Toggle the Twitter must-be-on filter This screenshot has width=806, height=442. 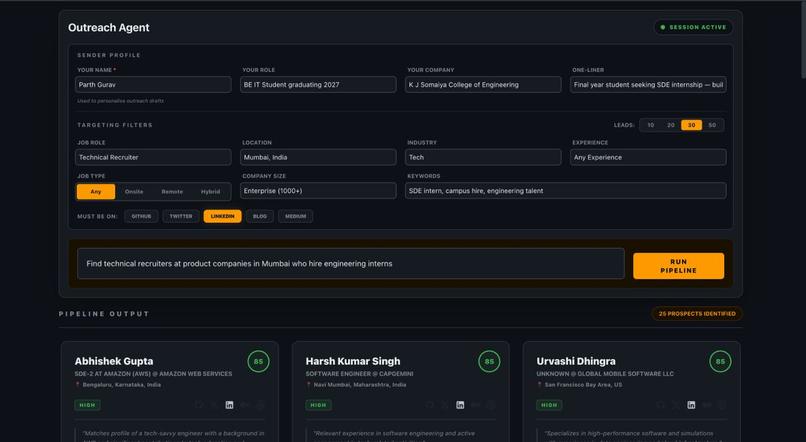click(x=181, y=216)
